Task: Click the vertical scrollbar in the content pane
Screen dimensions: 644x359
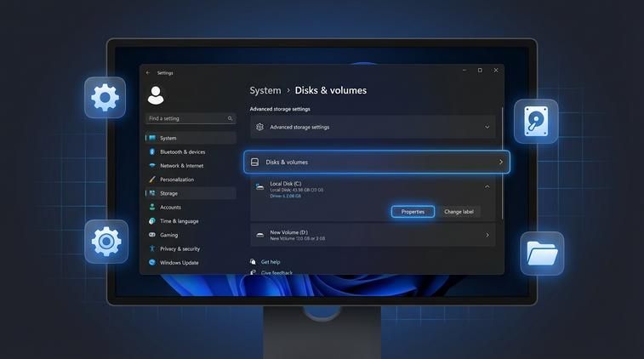Action: [502, 163]
